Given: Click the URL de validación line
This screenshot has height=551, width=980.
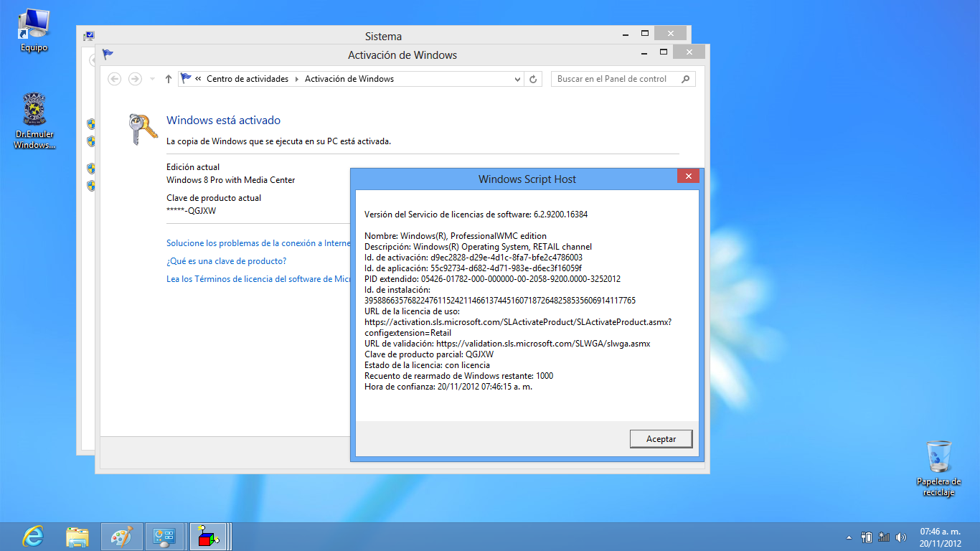Looking at the screenshot, I should click(x=507, y=344).
